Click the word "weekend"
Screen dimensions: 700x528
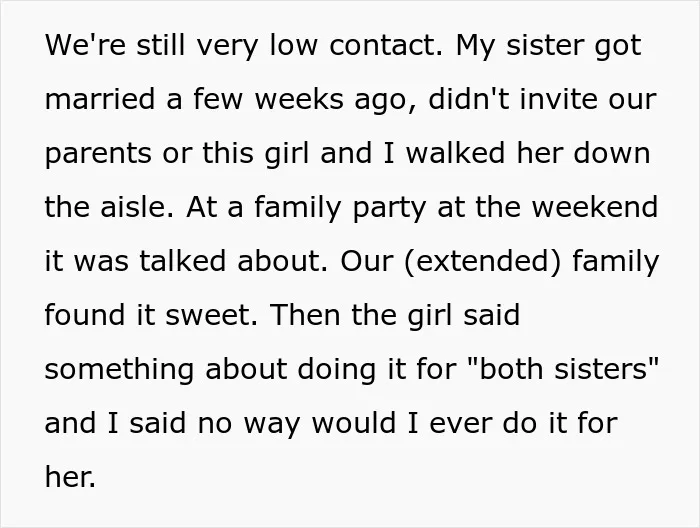pyautogui.click(x=595, y=207)
